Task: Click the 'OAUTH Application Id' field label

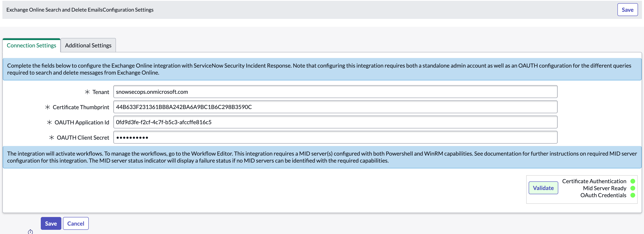Action: [x=82, y=122]
